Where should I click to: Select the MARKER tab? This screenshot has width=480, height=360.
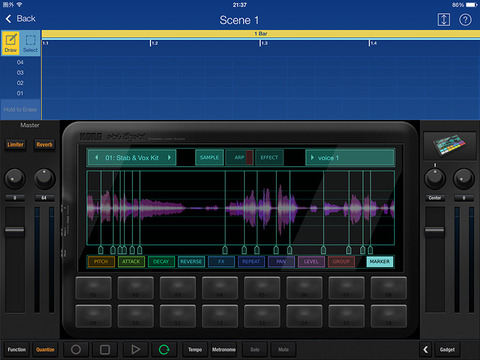[x=380, y=262]
